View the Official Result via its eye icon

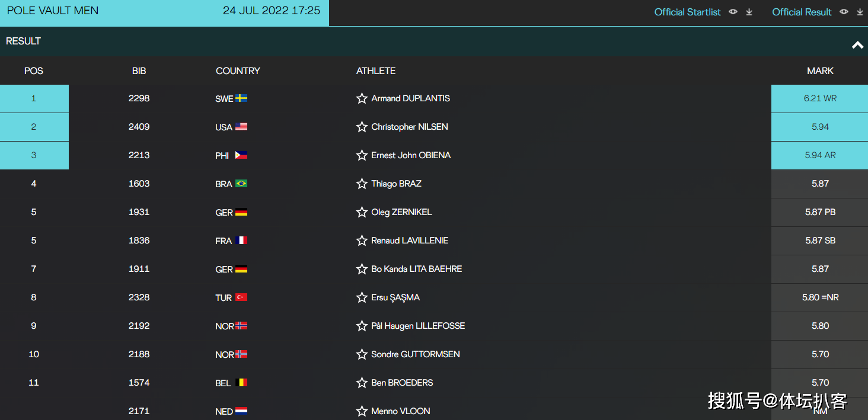tap(844, 12)
